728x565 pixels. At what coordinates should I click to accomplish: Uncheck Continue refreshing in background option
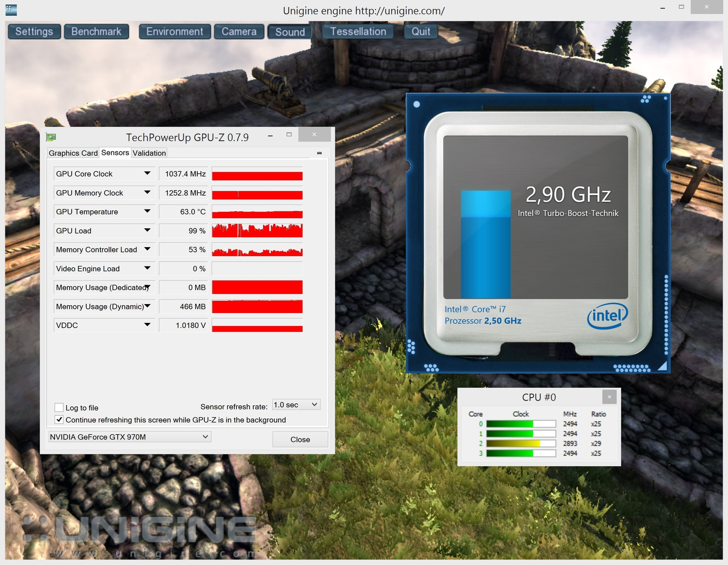(x=59, y=420)
